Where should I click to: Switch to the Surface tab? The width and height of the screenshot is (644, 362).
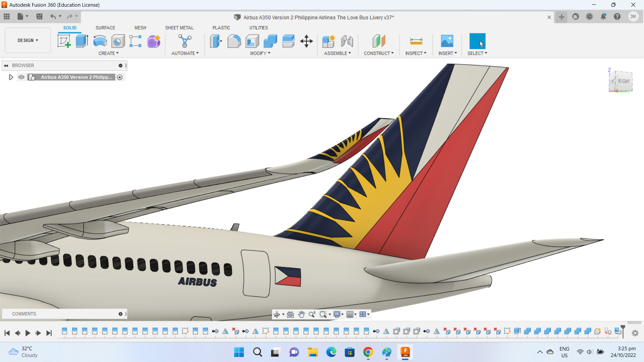(105, 28)
